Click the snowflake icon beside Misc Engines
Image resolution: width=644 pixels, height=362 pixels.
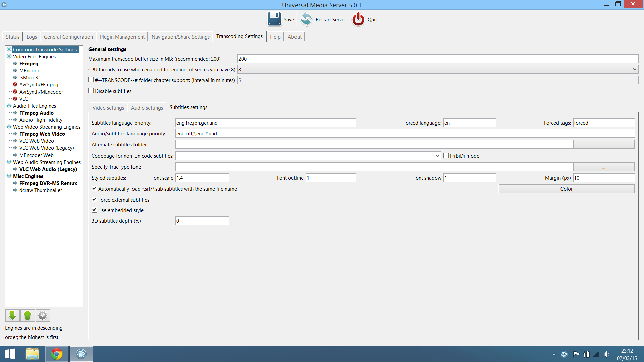[9, 176]
